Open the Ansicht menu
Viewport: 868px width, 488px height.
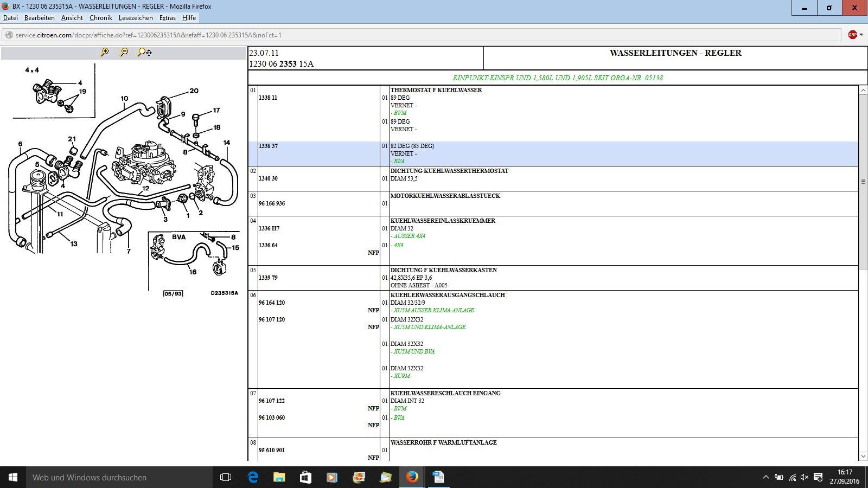coord(72,18)
